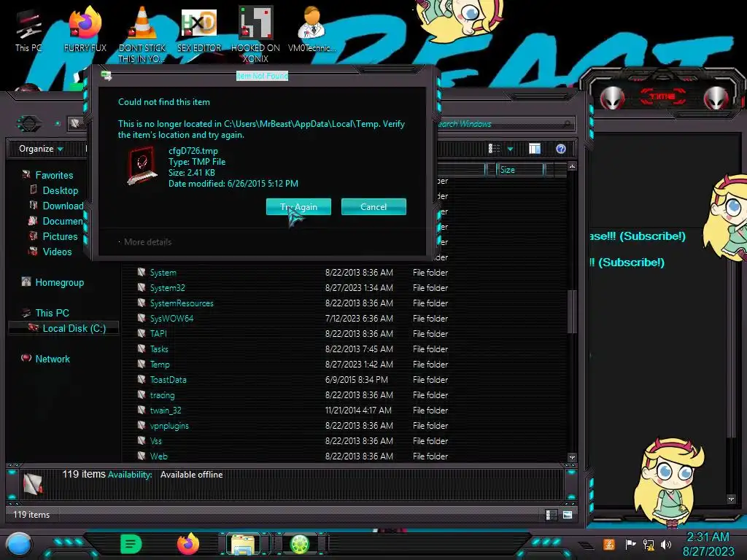The height and width of the screenshot is (560, 747).
Task: Click the scroll-down arrow in the right window
Action: tap(731, 499)
